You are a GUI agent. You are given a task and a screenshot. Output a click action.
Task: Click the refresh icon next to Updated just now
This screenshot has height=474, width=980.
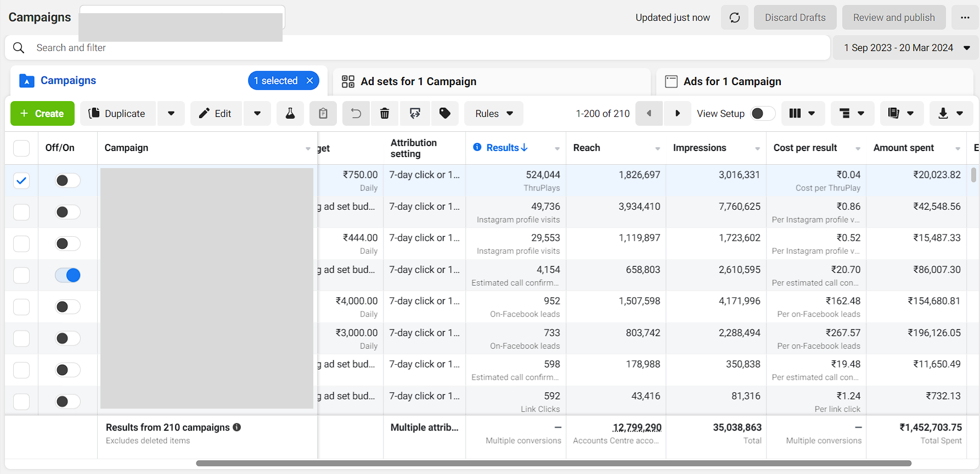[x=734, y=18]
